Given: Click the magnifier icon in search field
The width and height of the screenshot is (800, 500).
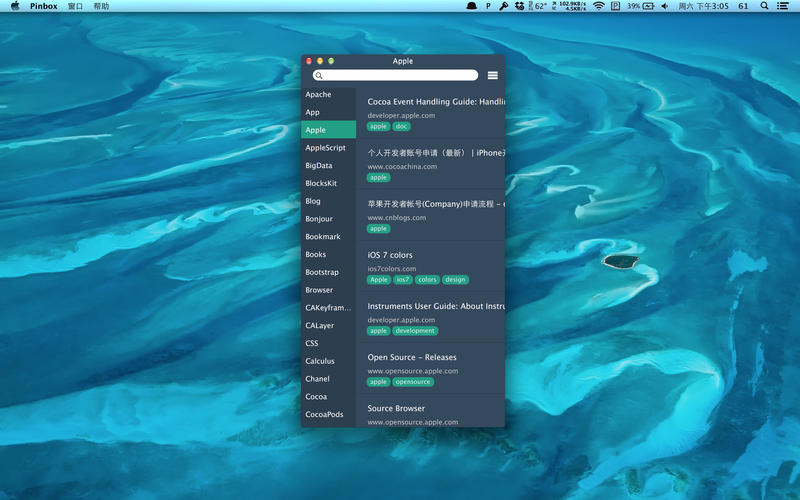Looking at the screenshot, I should [x=319, y=75].
